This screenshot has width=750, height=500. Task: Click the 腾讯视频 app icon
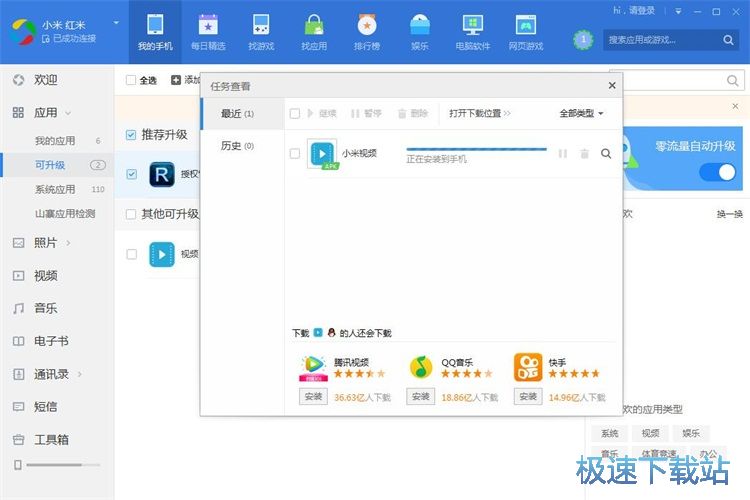pyautogui.click(x=314, y=367)
